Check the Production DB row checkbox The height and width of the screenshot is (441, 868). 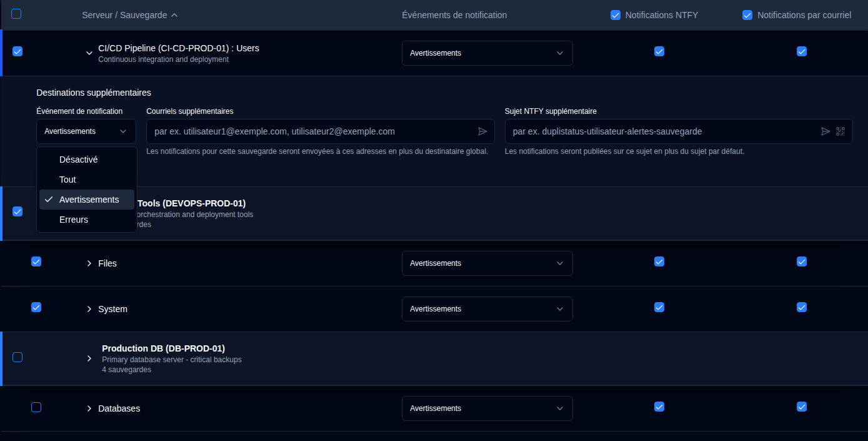[x=17, y=357]
